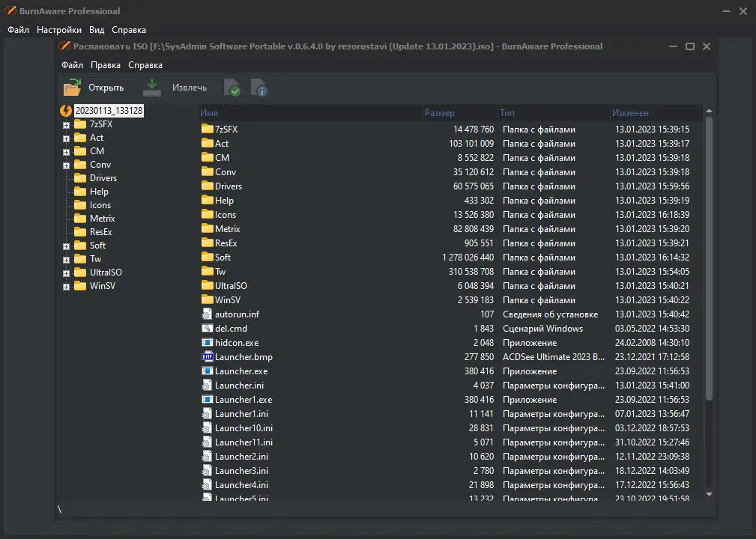Select the Tw folder name in file list

tap(220, 272)
